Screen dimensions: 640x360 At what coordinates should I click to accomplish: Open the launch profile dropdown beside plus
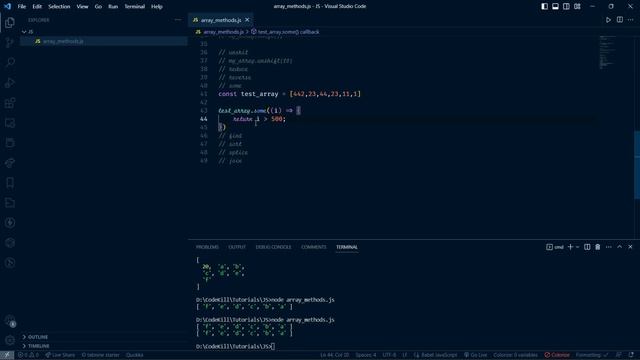coord(578,247)
